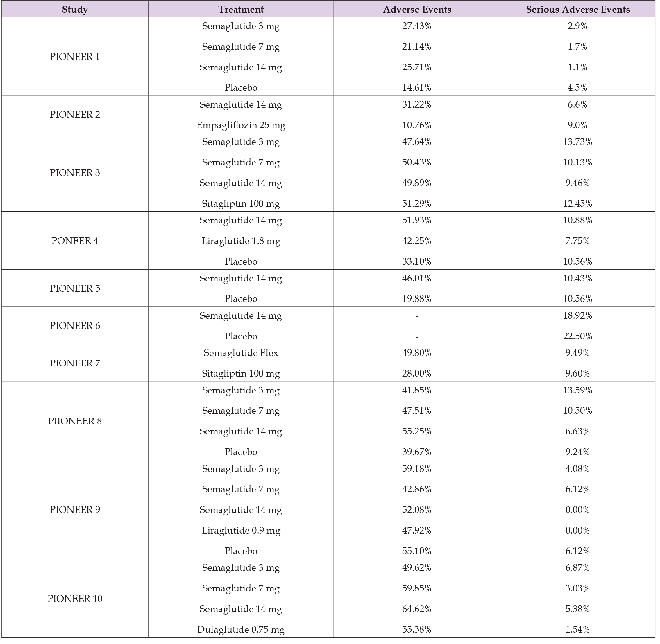Image resolution: width=660 pixels, height=644 pixels.
Task: Select the PIONEER 6 study cell
Action: [75, 326]
